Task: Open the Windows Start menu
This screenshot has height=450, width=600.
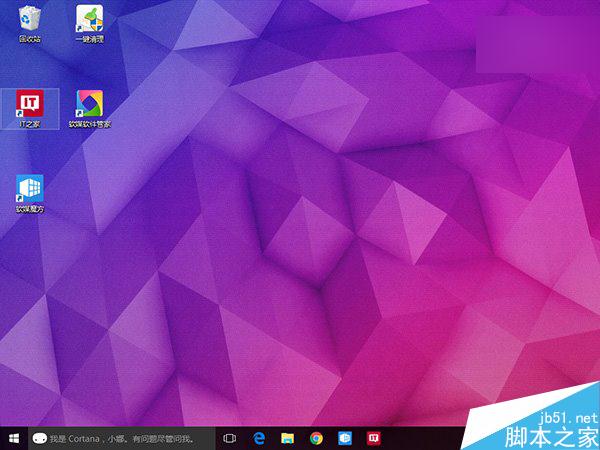Action: click(x=13, y=438)
